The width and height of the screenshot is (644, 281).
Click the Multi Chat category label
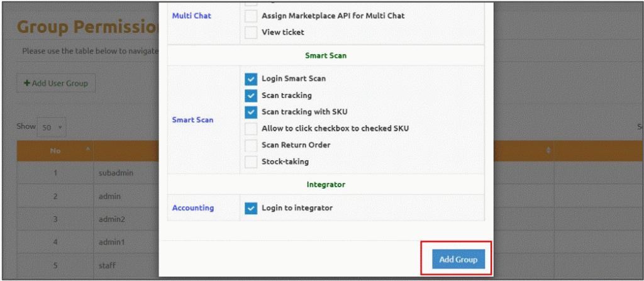coord(191,16)
